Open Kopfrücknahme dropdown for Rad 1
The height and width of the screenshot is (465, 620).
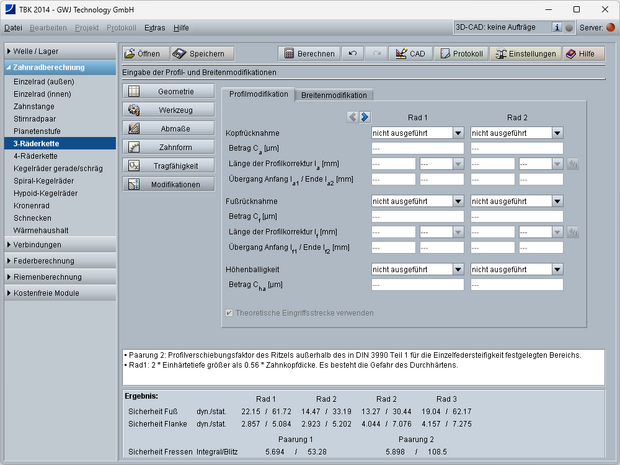[x=417, y=132]
